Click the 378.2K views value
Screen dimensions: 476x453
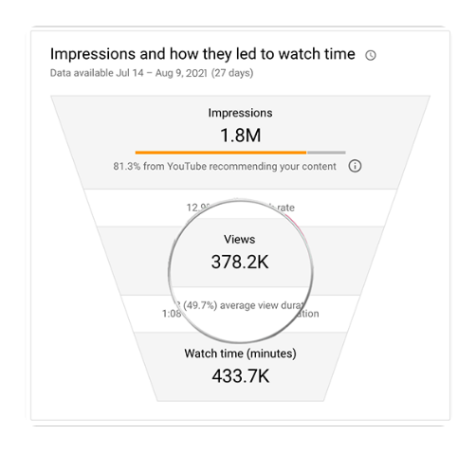(x=240, y=262)
